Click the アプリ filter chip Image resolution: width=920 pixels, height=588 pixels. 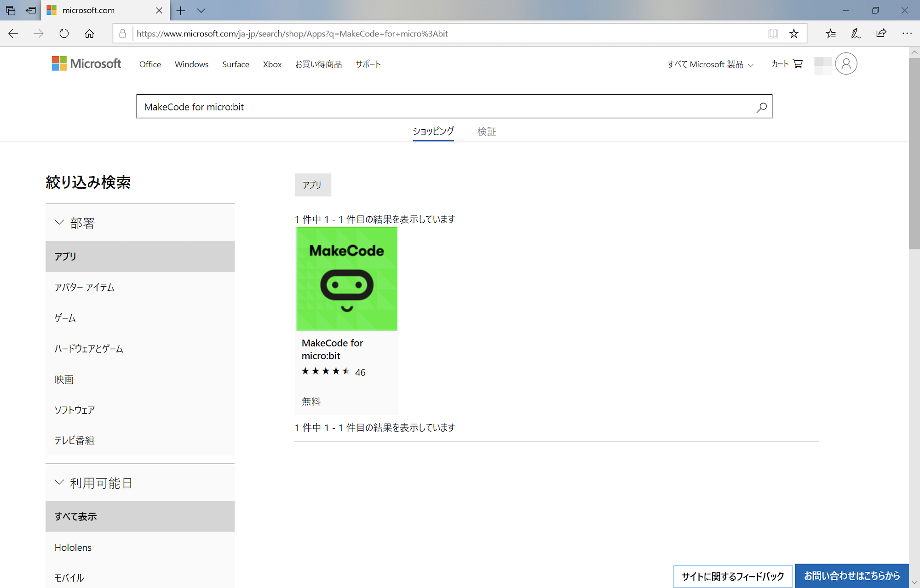[313, 185]
